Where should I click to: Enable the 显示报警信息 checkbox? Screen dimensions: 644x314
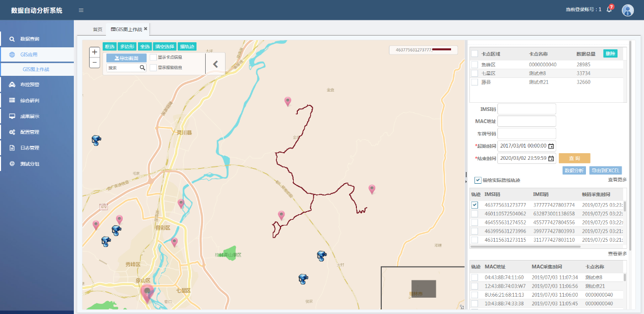[153, 67]
